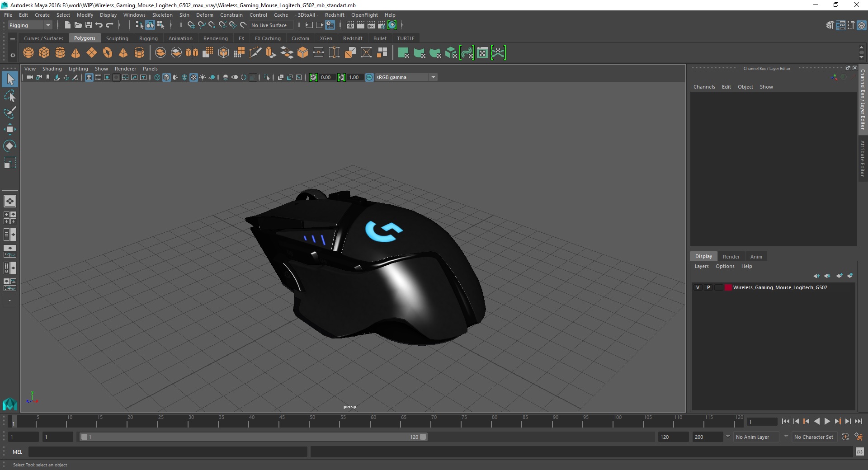Select the Rotate tool in toolbox
The image size is (868, 470).
pos(10,146)
